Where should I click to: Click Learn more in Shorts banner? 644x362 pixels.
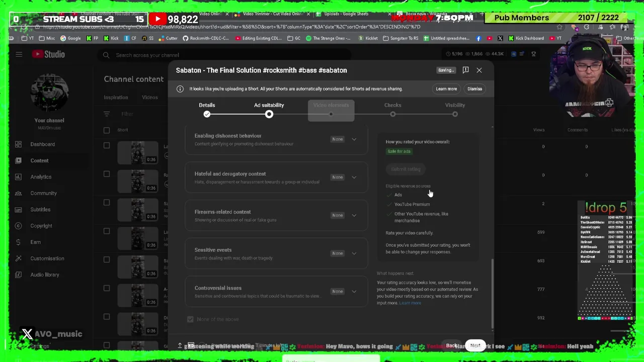(x=446, y=89)
